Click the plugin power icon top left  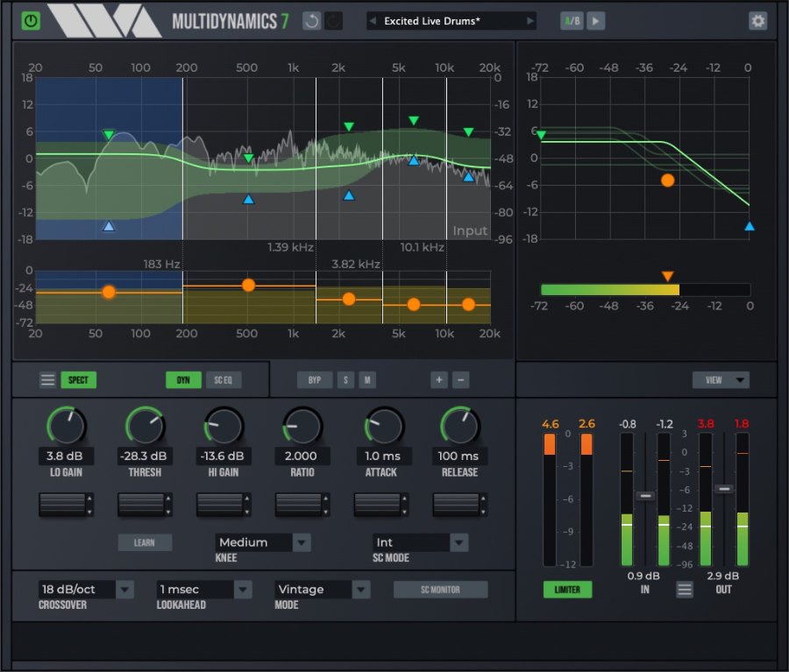pos(32,19)
